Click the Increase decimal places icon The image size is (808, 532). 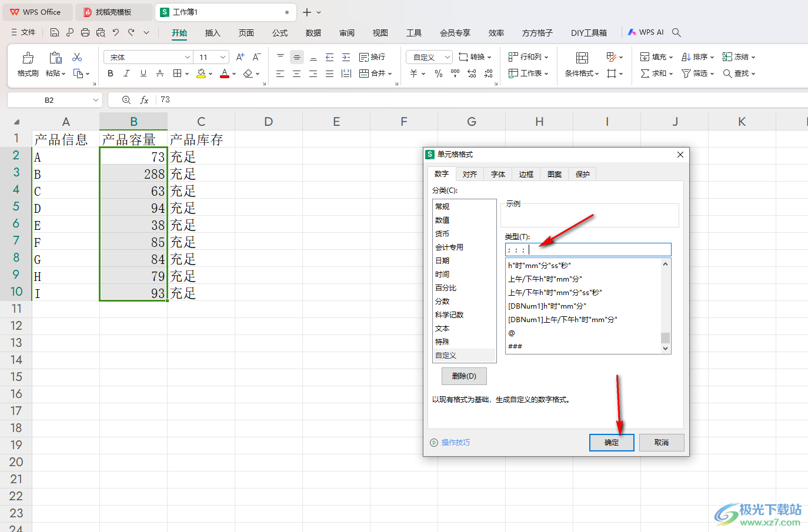pos(472,73)
